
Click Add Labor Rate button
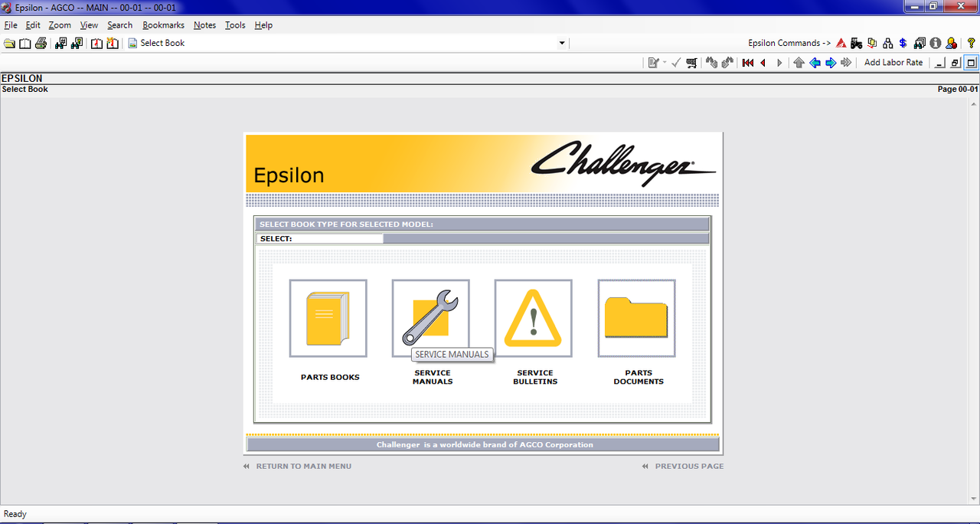click(x=893, y=63)
